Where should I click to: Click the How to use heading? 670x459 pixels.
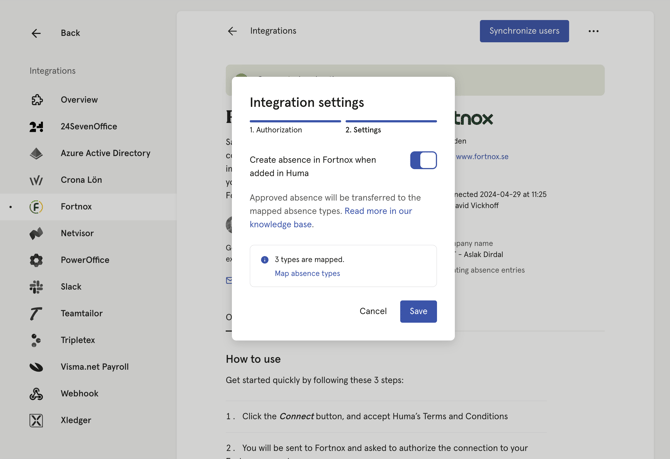pyautogui.click(x=253, y=359)
